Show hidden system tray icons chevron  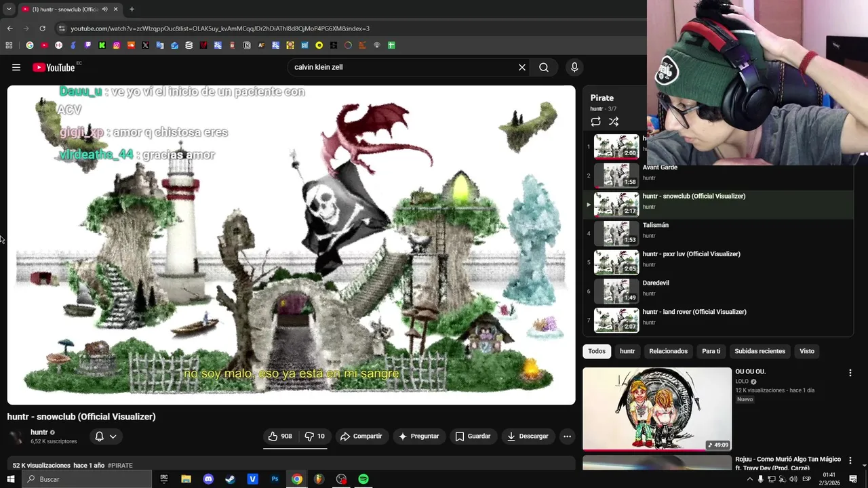point(749,479)
